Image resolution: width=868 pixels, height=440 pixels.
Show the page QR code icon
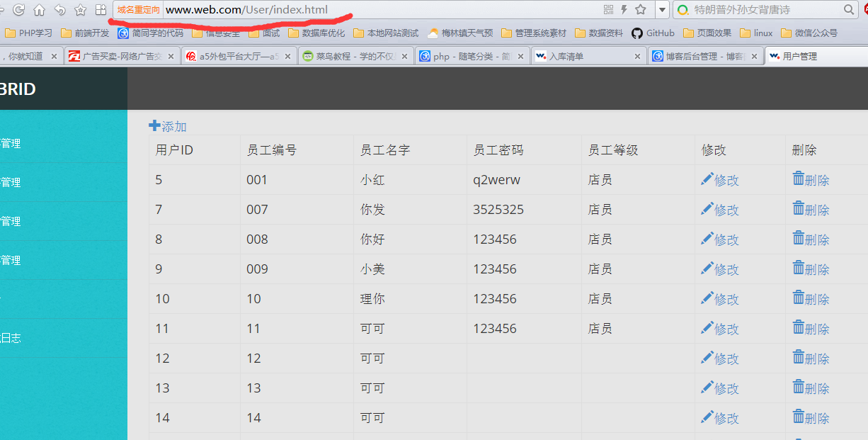608,9
